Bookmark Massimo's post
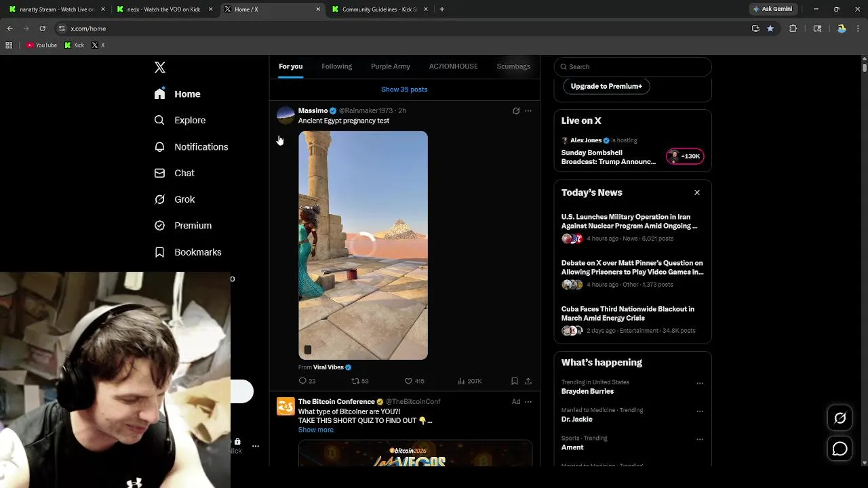Viewport: 868px width, 488px height. 515,381
